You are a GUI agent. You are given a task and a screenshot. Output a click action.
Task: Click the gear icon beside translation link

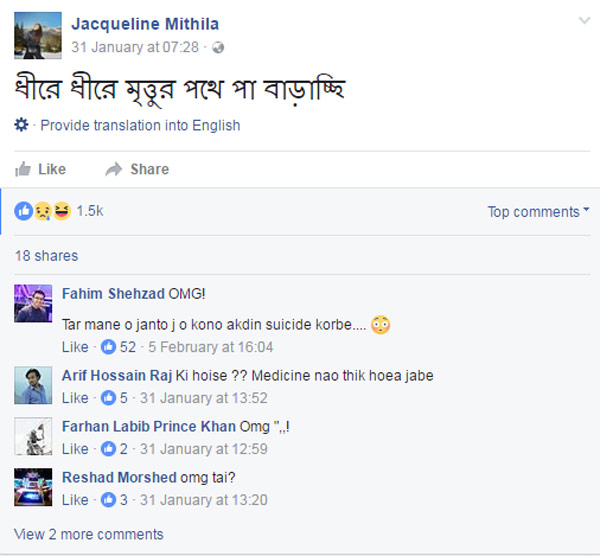click(x=22, y=125)
